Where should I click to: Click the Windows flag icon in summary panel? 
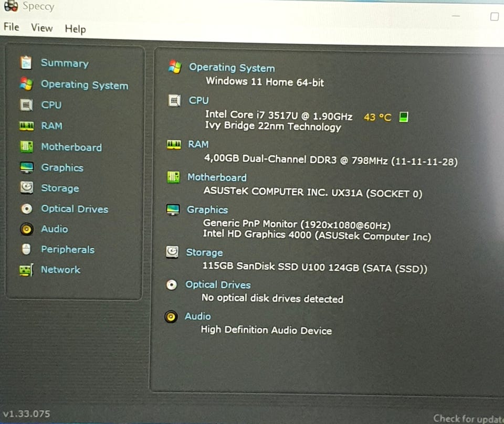175,67
